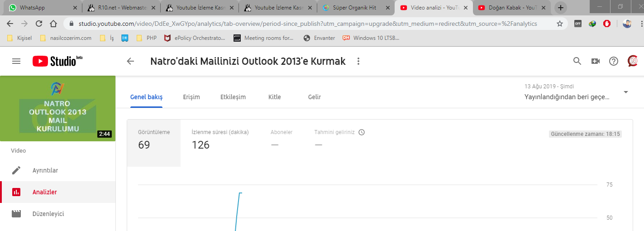Click the 13 Ağu 2019 - Şimdi text

[x=549, y=87]
